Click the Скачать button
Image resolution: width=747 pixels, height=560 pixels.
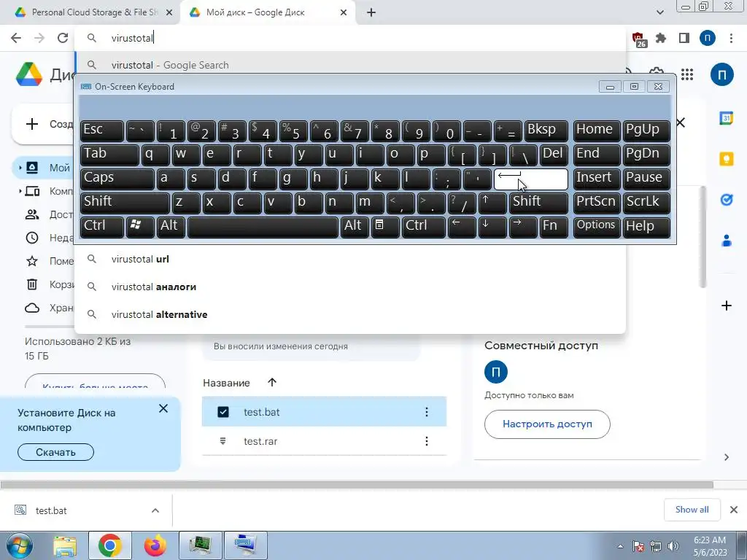55,452
